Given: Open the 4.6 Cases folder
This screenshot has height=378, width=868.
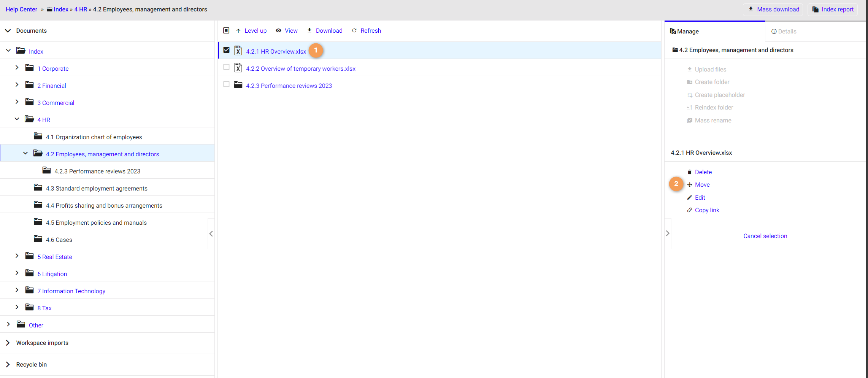Looking at the screenshot, I should point(59,240).
